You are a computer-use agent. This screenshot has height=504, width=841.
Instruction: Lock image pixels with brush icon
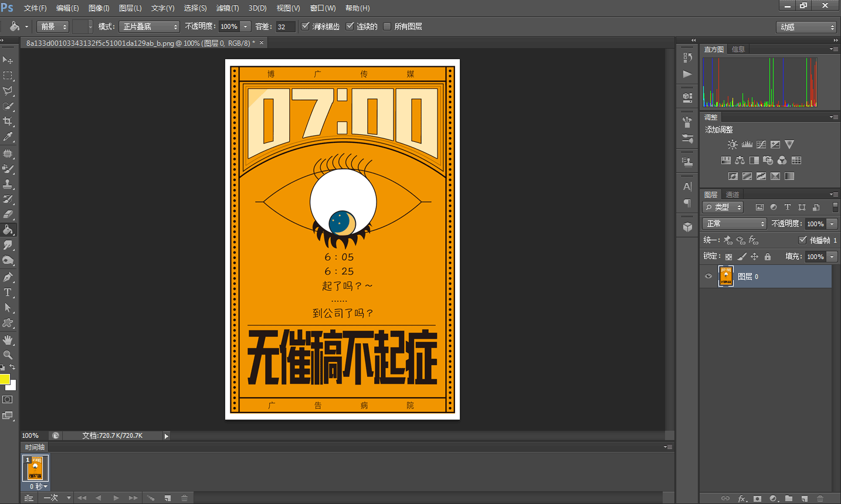pos(742,257)
